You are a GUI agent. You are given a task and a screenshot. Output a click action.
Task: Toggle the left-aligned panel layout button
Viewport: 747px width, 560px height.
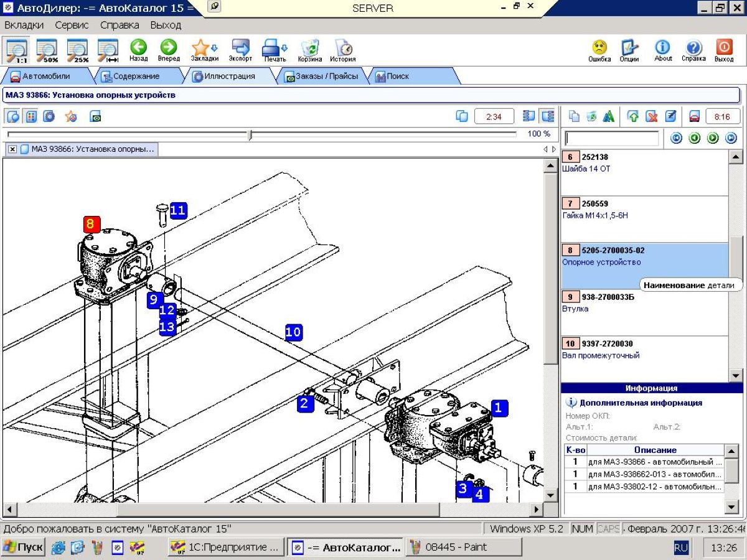tap(529, 116)
